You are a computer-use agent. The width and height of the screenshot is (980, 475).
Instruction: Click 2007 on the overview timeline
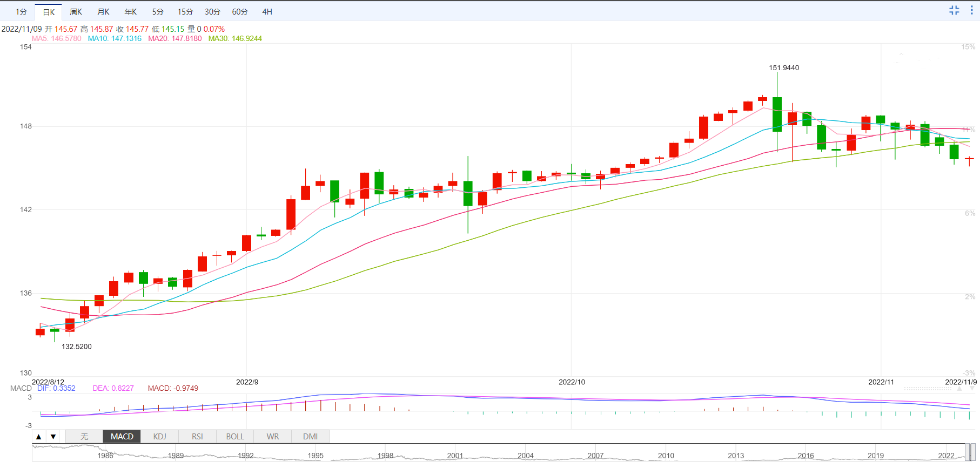(595, 456)
